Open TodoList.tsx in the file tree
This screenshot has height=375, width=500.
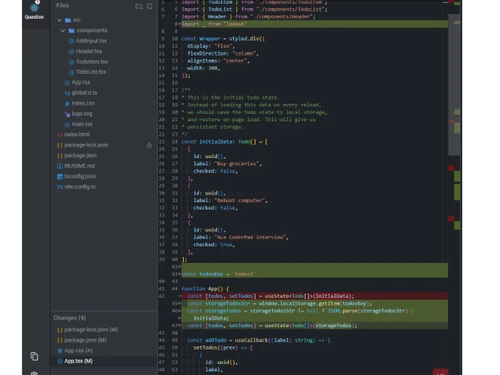(91, 72)
